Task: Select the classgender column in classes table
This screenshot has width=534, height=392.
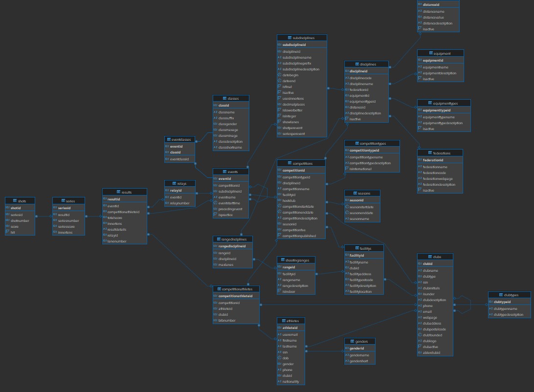Action: tap(228, 124)
